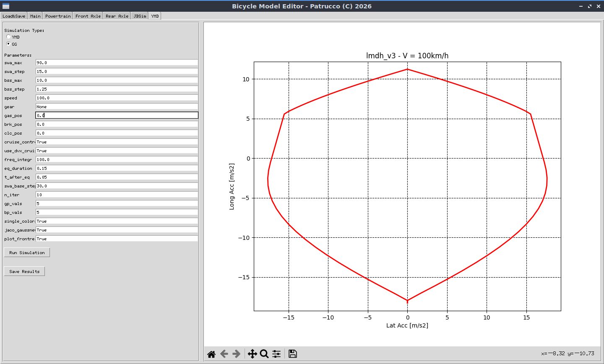Open the JBSim tab
Image resolution: width=604 pixels, height=364 pixels.
tap(140, 16)
